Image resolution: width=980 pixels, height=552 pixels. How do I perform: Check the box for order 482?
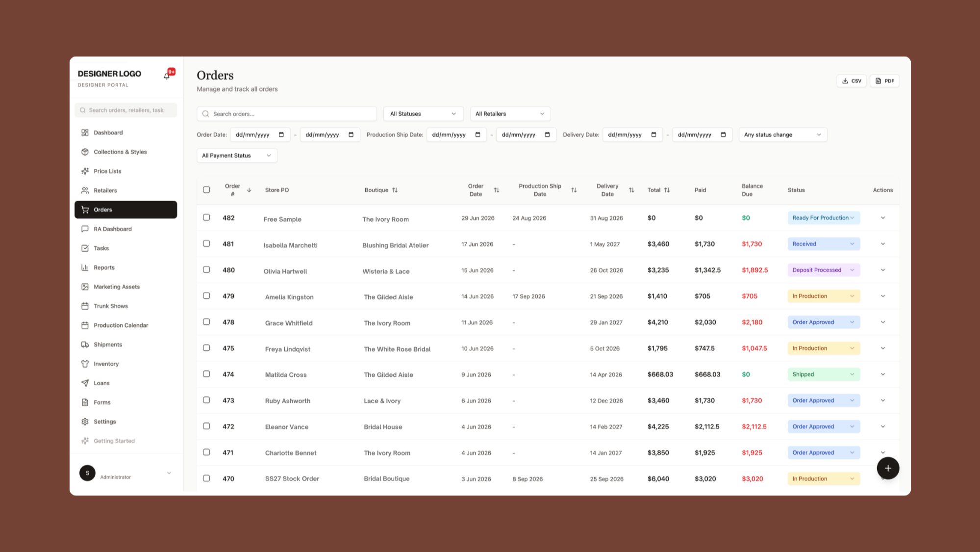point(206,217)
